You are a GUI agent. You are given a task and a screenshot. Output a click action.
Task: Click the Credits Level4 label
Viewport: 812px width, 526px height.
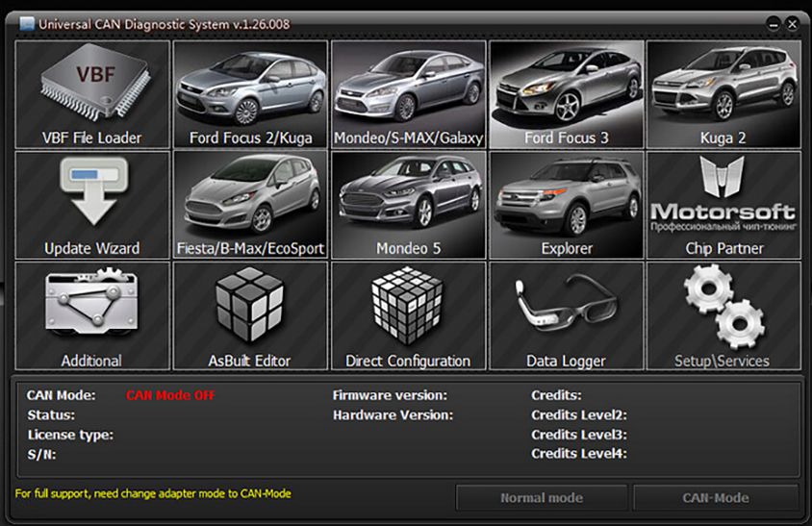click(579, 454)
